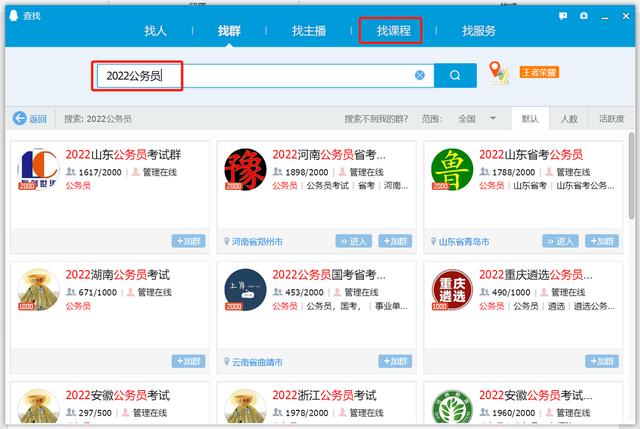Screen dimensions: 640x429
Task: Click the 搜索不到我的群? link
Action: 377,118
